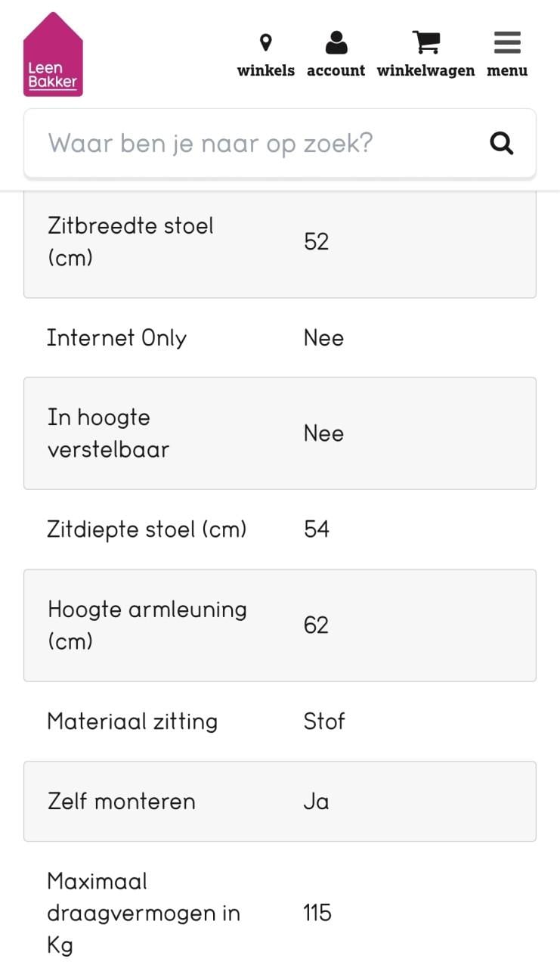Click the 'account' label in header

pyautogui.click(x=336, y=71)
